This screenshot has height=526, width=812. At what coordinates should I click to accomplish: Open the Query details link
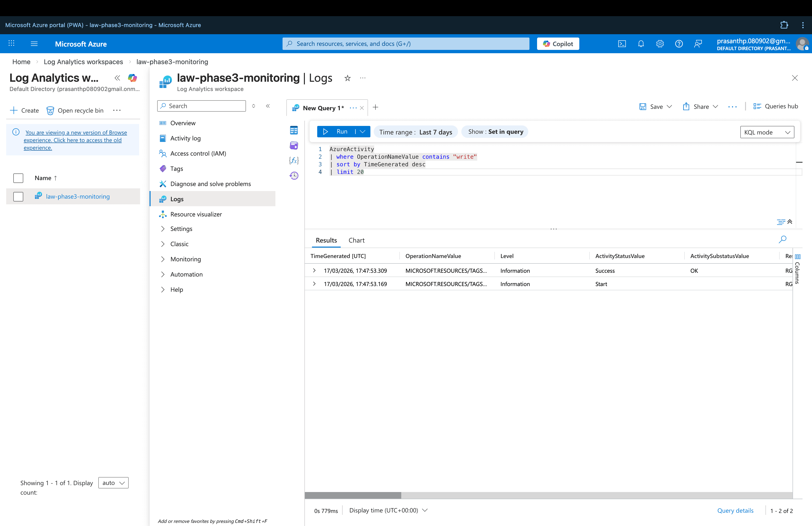click(735, 510)
